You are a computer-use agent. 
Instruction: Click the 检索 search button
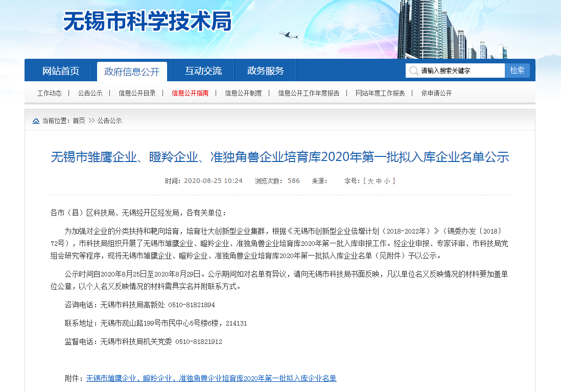pos(517,71)
